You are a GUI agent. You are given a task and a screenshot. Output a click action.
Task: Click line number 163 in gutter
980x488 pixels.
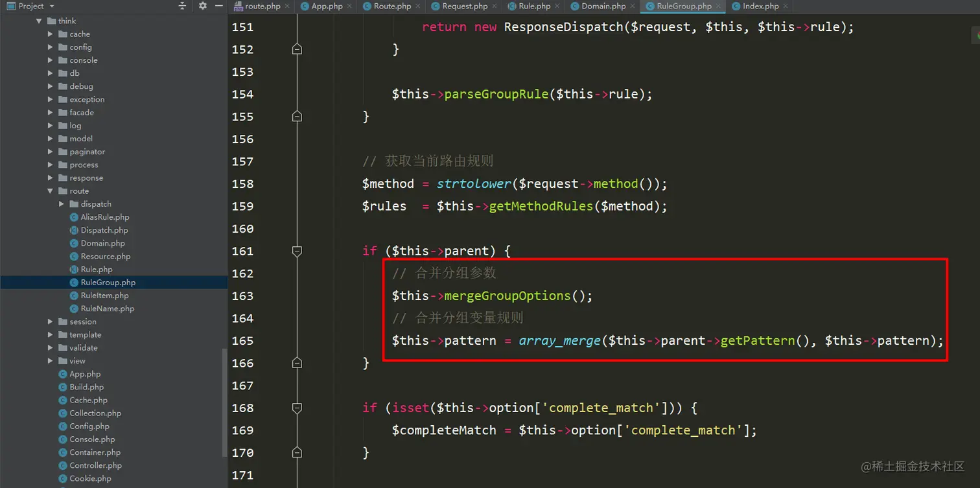[x=242, y=296]
